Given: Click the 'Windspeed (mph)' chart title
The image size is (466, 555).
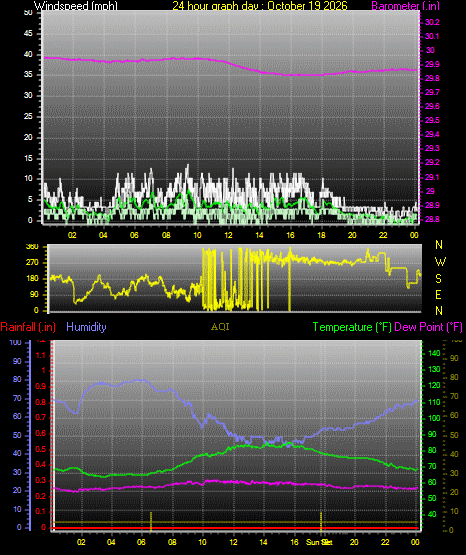Looking at the screenshot, I should click(76, 6).
